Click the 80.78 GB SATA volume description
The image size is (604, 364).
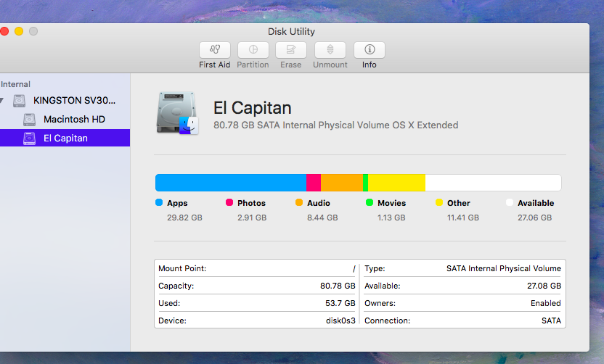[x=336, y=125]
